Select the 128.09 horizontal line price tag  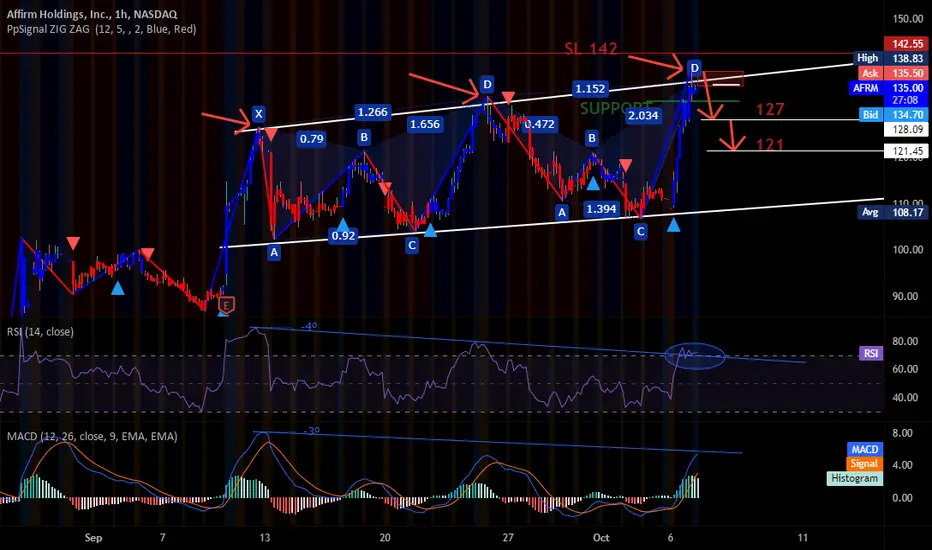pyautogui.click(x=907, y=129)
